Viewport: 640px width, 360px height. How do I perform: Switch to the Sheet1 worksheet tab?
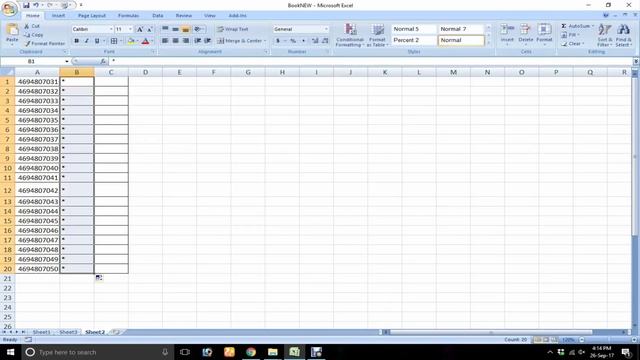click(x=41, y=332)
